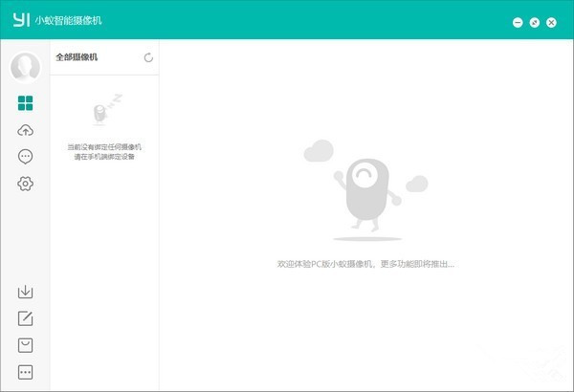Click the three-dots more options icon
Viewport: 574px width, 392px height.
tap(25, 372)
